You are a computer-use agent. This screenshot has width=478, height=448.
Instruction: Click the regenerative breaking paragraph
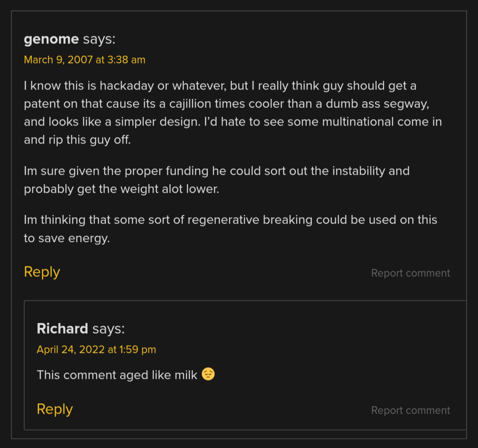pyautogui.click(x=230, y=229)
